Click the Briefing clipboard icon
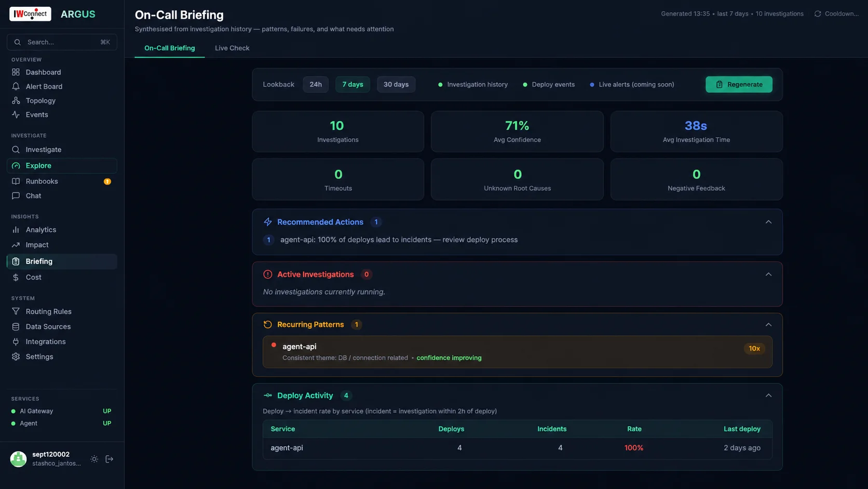This screenshot has height=489, width=868. [16, 261]
